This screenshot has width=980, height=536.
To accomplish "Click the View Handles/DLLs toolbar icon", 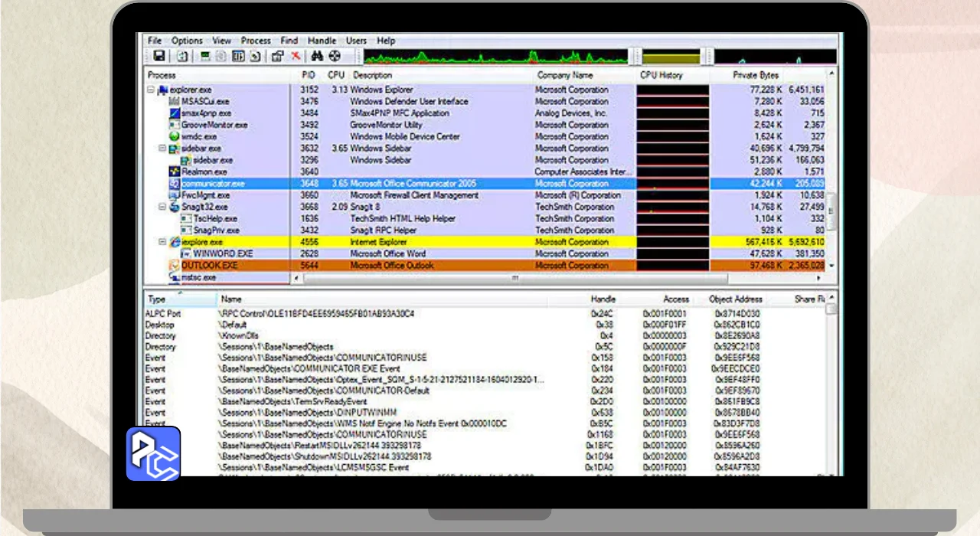I will click(x=255, y=56).
